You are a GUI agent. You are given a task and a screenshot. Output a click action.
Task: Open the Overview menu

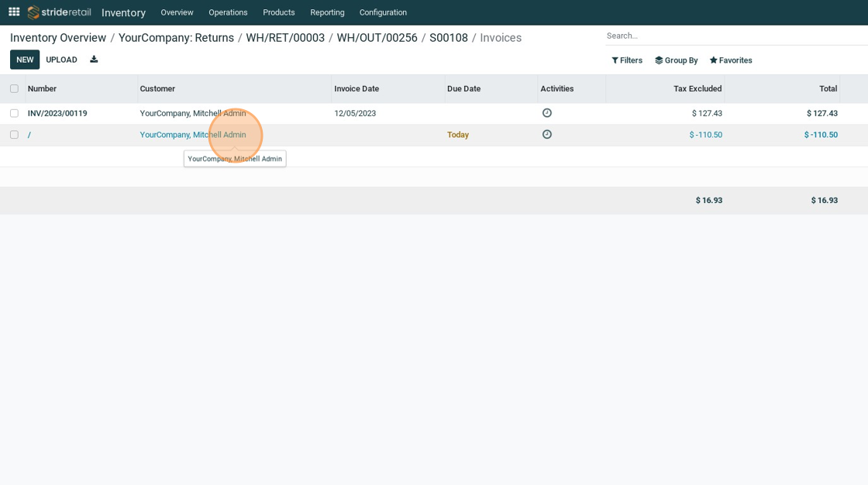point(177,12)
